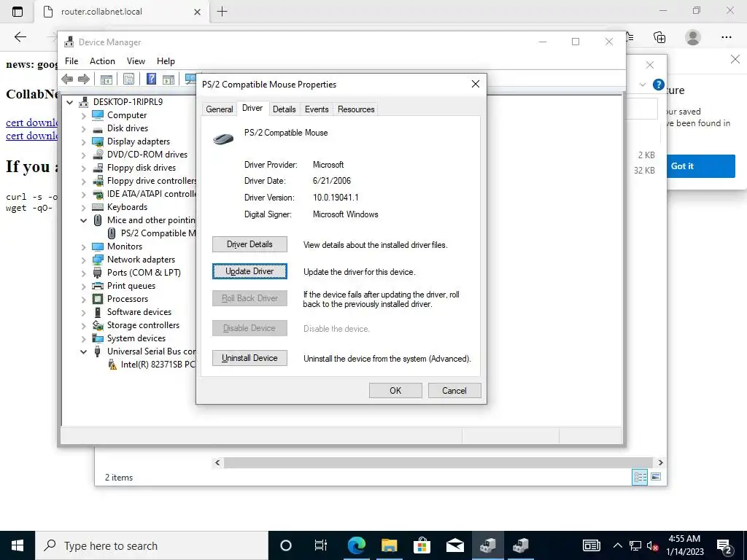
Task: Click the blue Help question-mark toolbar icon
Action: coord(151,79)
